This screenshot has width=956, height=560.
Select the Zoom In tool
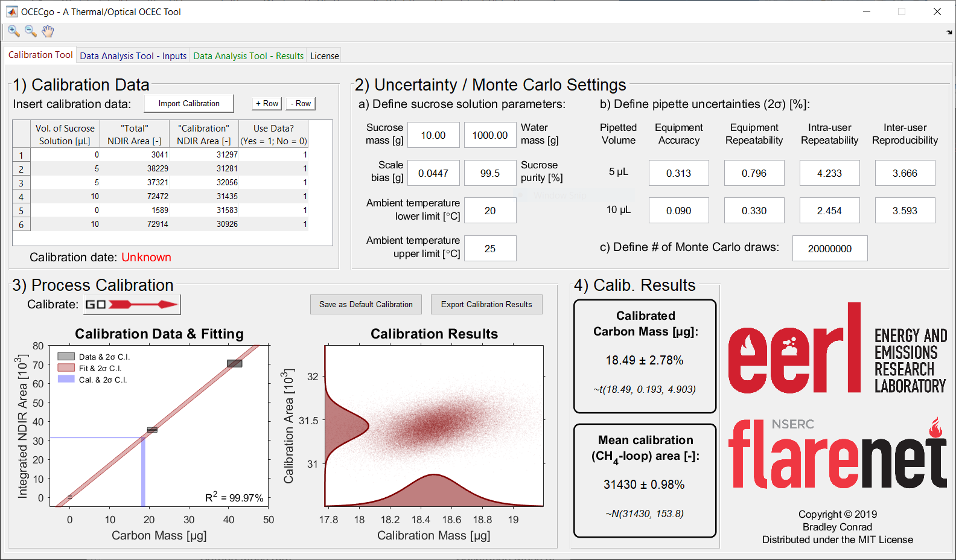[x=13, y=31]
